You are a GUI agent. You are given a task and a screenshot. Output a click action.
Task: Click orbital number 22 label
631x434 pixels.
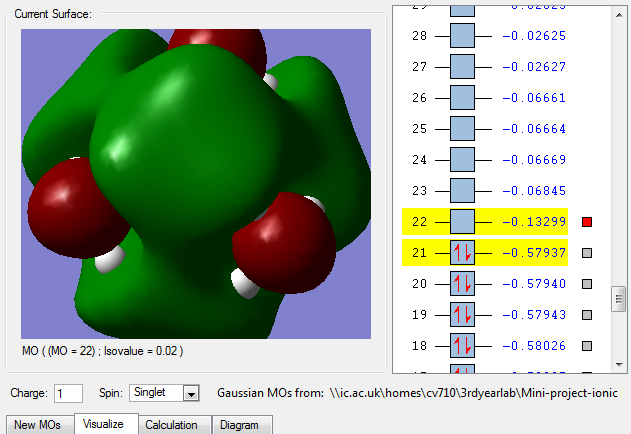(x=419, y=222)
